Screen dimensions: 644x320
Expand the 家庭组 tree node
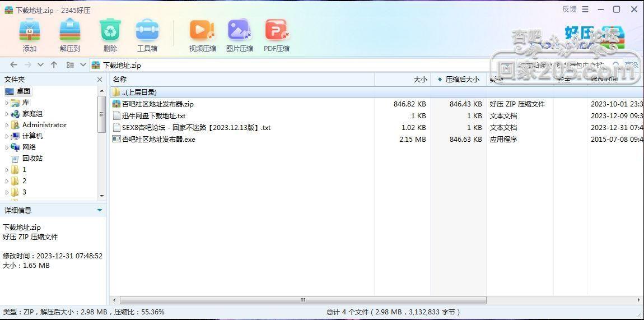pos(7,114)
